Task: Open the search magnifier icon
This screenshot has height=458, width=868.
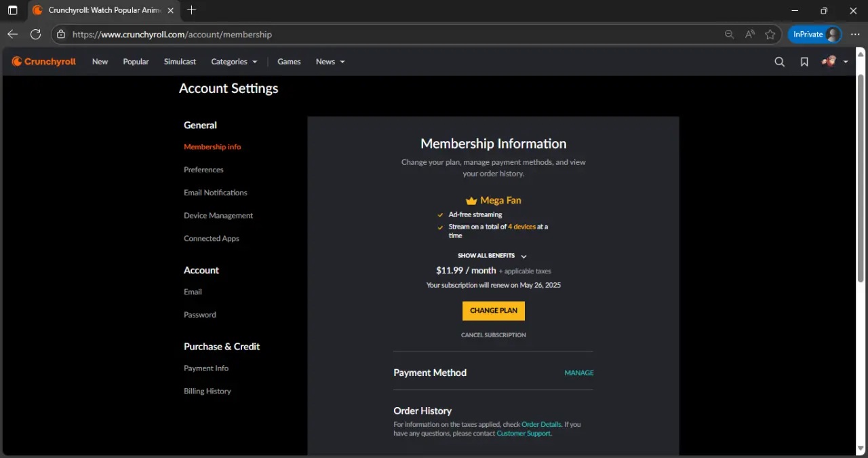Action: tap(780, 62)
